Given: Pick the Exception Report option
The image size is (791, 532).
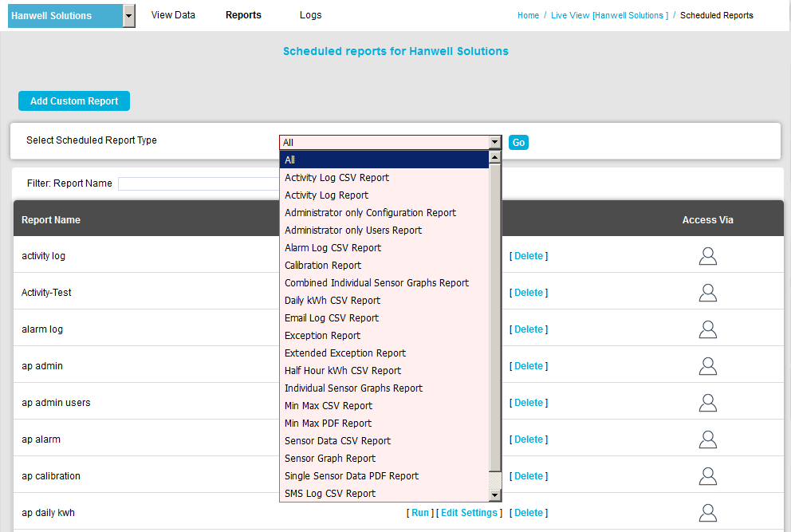Looking at the screenshot, I should pyautogui.click(x=384, y=336).
